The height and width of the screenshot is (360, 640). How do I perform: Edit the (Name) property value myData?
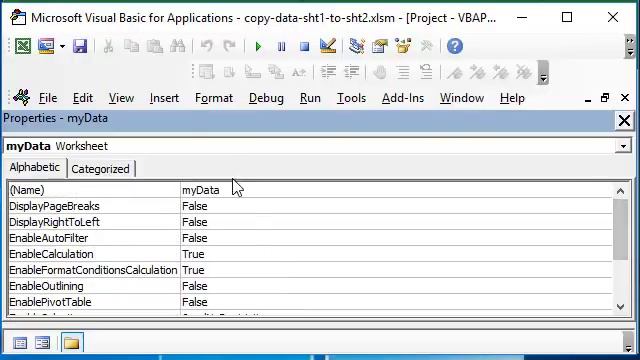[396, 190]
